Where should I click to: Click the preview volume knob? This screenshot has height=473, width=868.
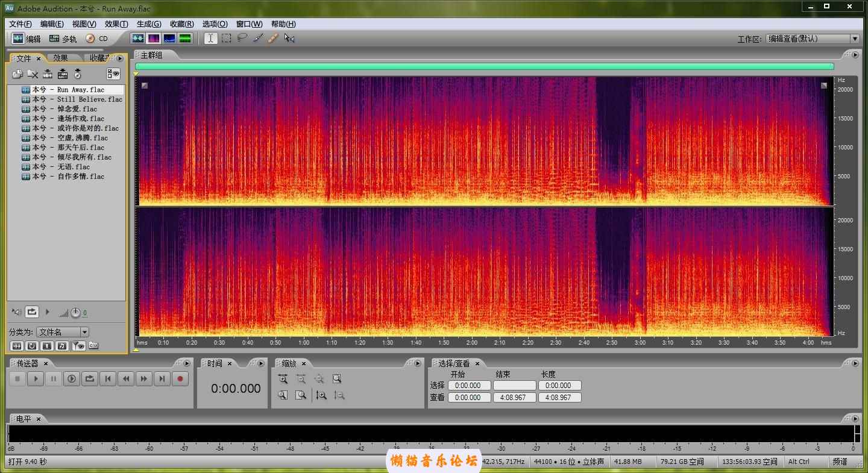(75, 313)
